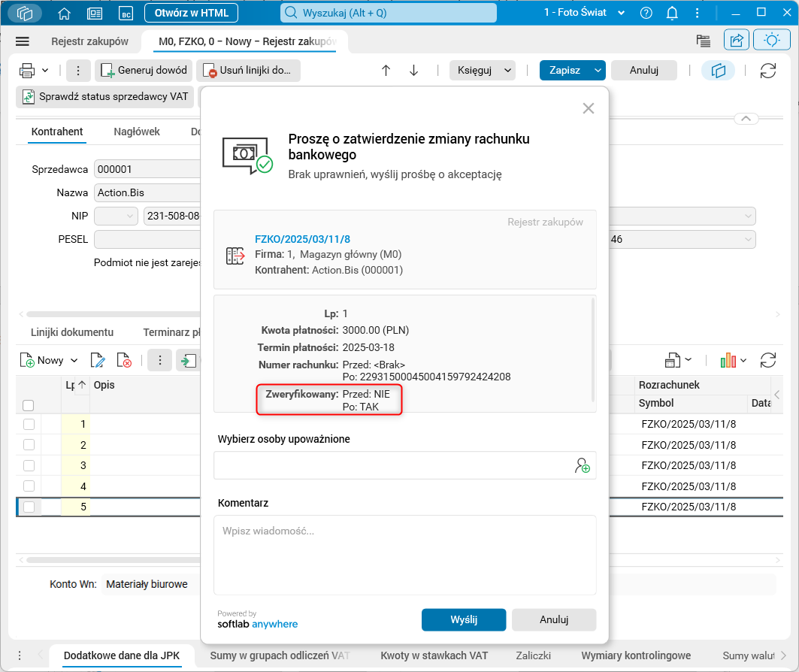Refresh the document using top refresh icon

point(768,71)
